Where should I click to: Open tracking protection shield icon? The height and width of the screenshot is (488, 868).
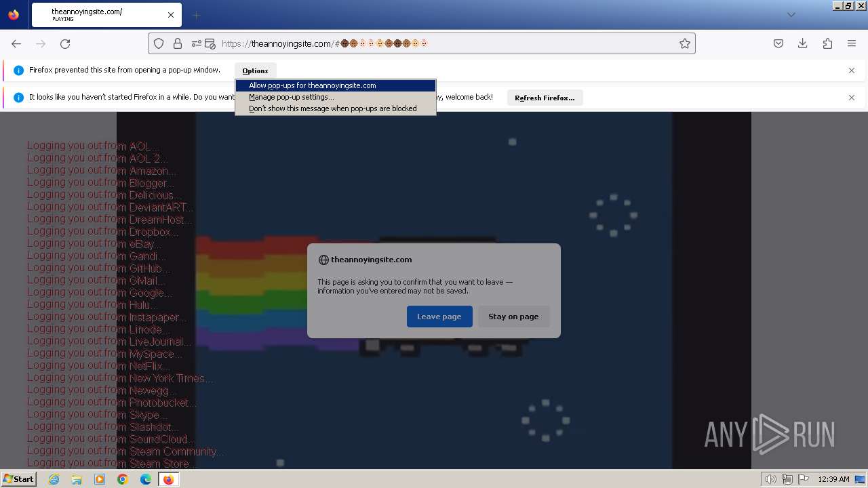click(159, 43)
